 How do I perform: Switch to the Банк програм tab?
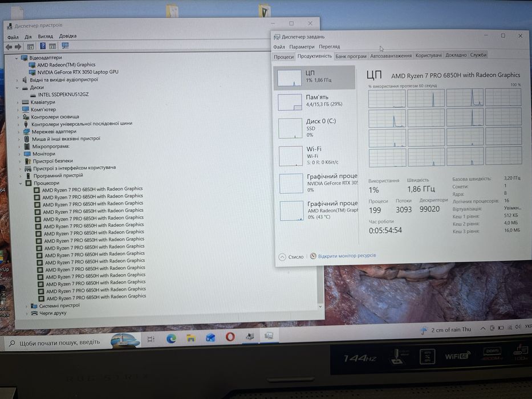click(351, 56)
